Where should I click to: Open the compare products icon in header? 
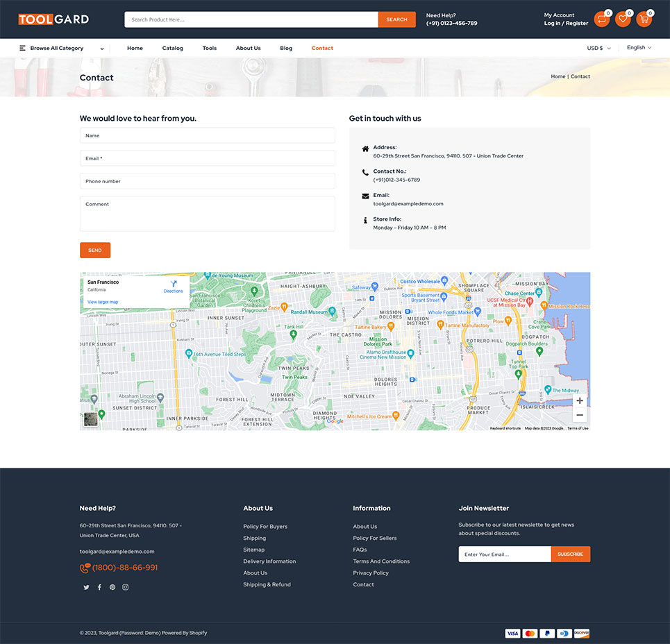coord(601,19)
